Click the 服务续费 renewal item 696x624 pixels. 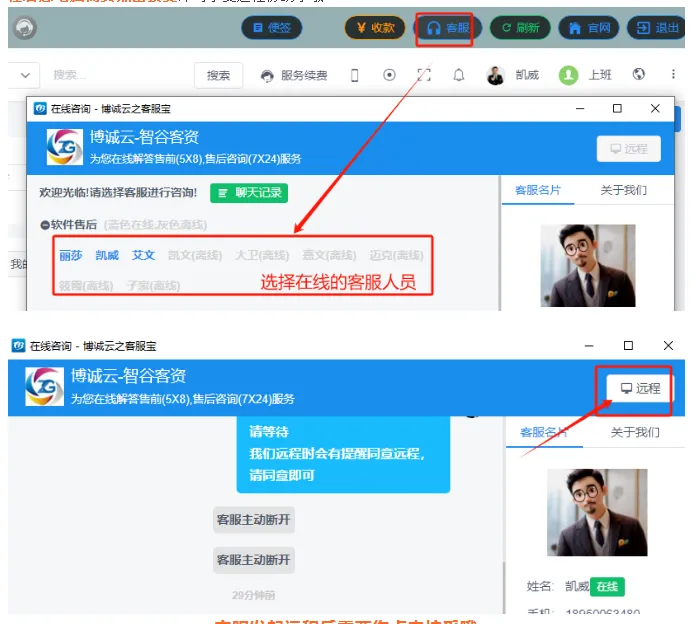point(294,75)
